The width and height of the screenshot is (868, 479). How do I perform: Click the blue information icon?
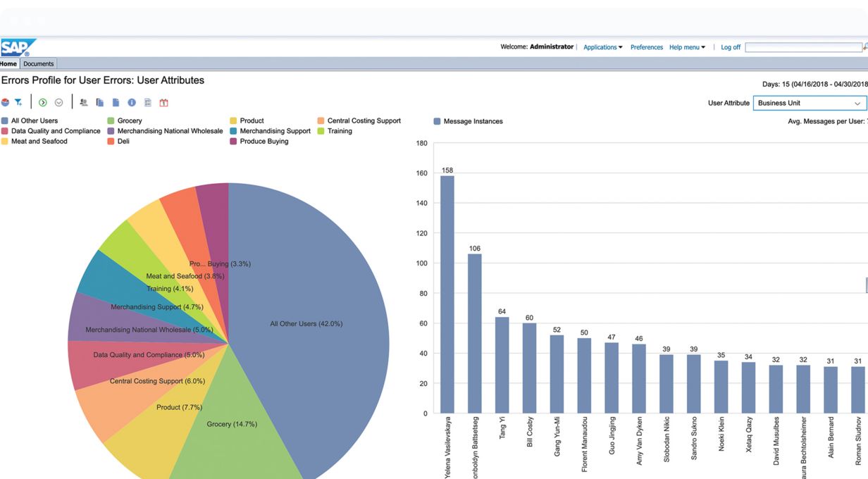[132, 103]
